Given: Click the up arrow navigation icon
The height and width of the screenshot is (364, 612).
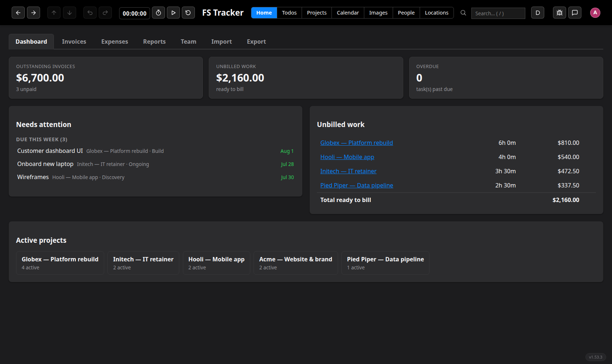Looking at the screenshot, I should pos(54,13).
